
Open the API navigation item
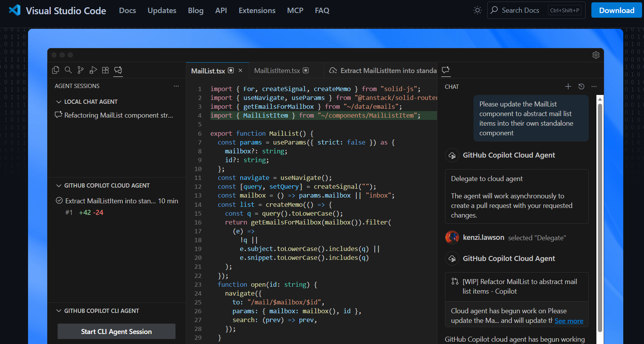point(221,10)
